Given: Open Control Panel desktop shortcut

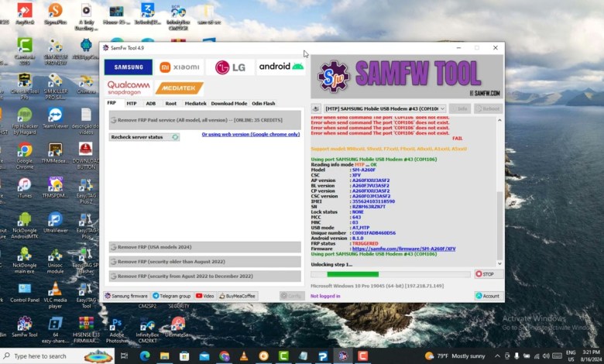Looking at the screenshot, I should click(25, 292).
